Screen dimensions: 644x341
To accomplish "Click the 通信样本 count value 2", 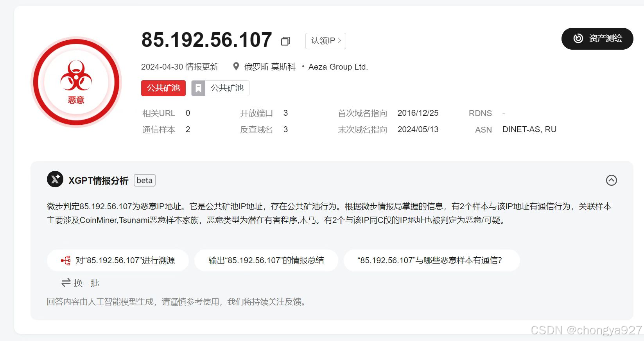I will 188,129.
